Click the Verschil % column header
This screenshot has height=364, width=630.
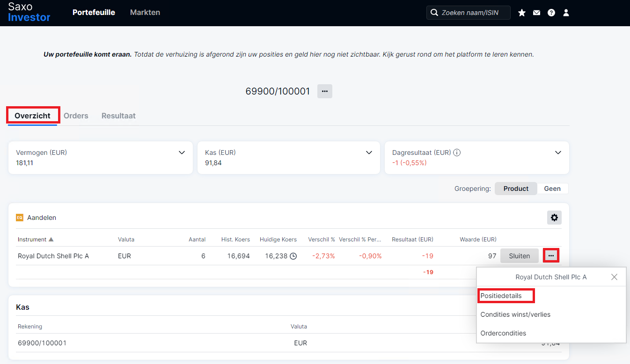322,239
